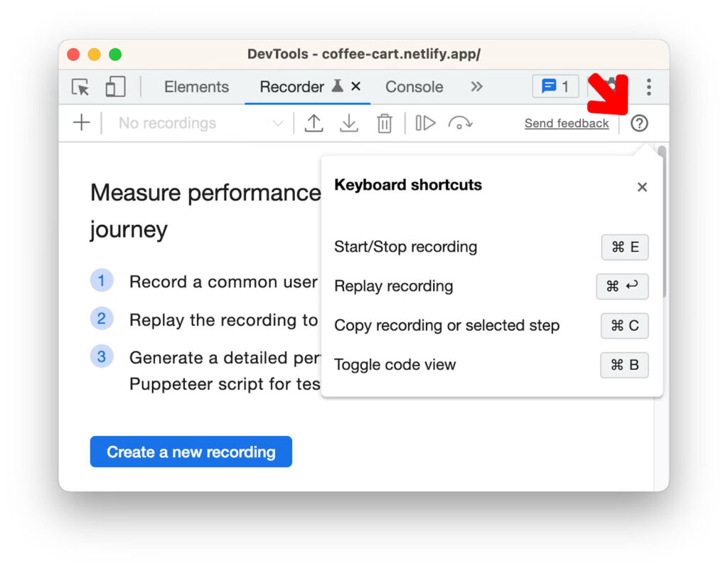This screenshot has height=569, width=728.
Task: Delete the recording with the trash icon
Action: [384, 122]
